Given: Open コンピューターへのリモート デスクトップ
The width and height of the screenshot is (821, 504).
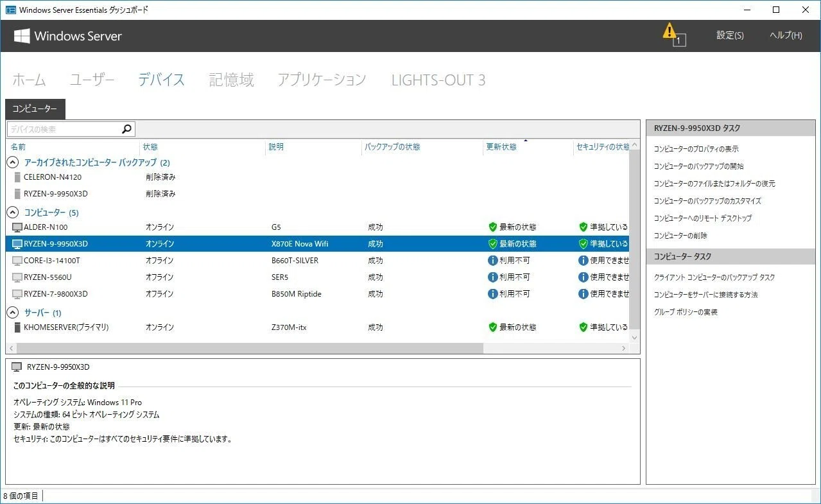Looking at the screenshot, I should click(x=702, y=218).
